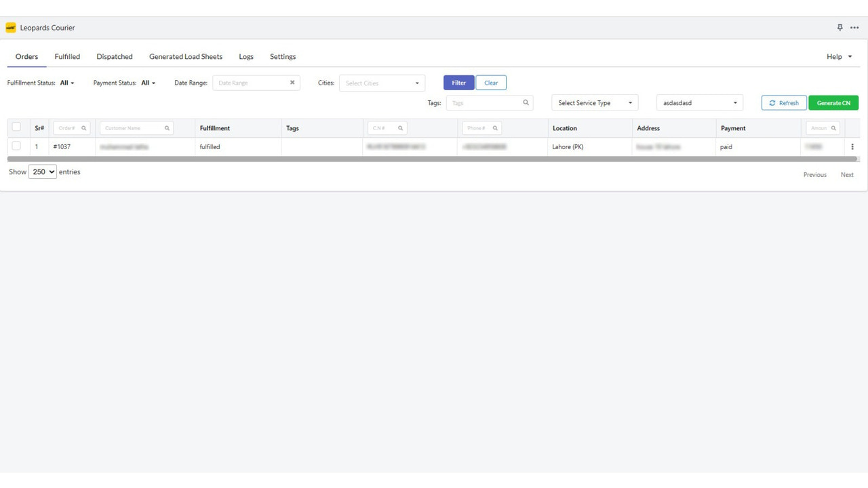Click the Phone # search icon

coord(495,127)
